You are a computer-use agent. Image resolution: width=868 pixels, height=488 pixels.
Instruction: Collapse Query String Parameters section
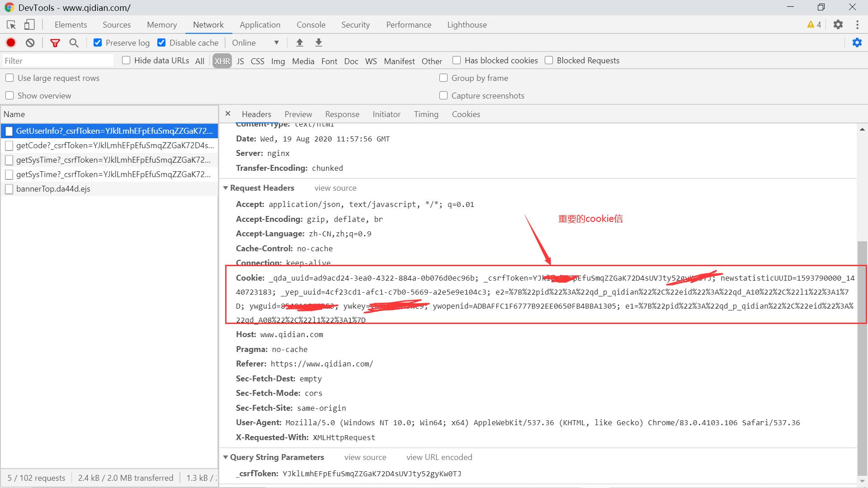coord(226,457)
